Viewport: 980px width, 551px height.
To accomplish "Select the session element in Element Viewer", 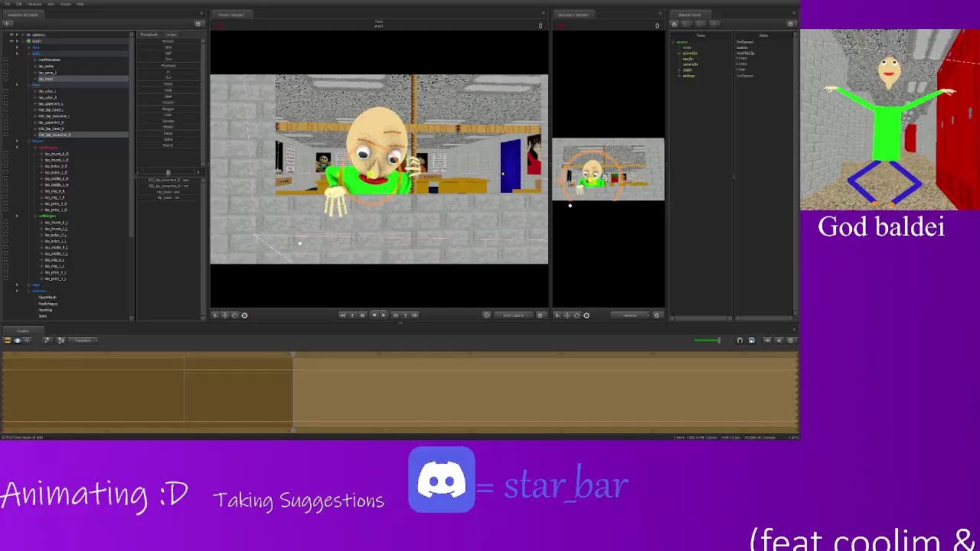I will [x=682, y=42].
